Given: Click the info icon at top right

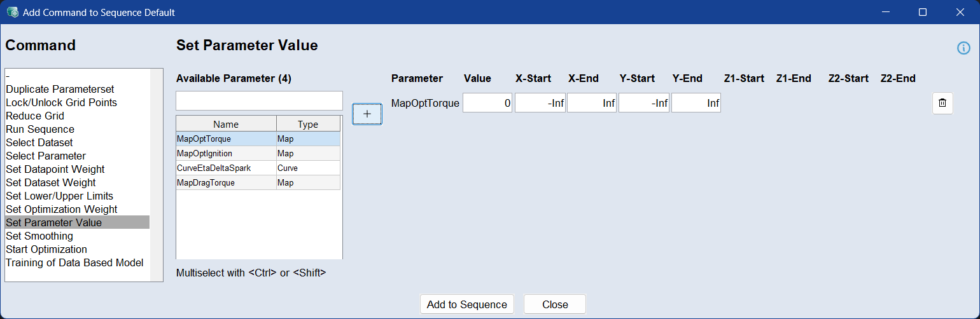Looking at the screenshot, I should (x=963, y=48).
